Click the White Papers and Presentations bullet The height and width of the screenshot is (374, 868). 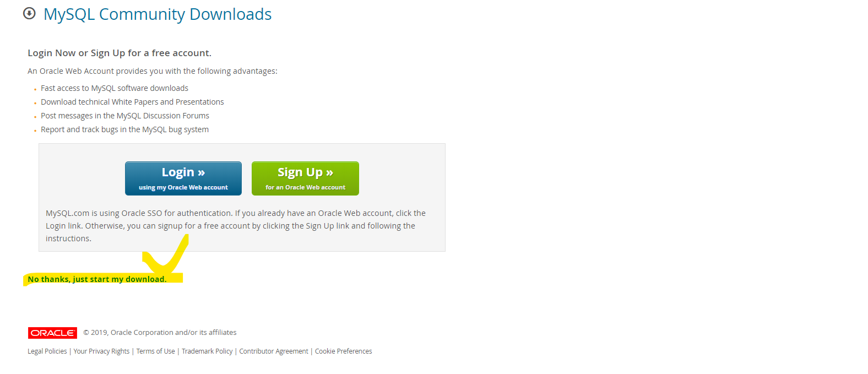(132, 102)
